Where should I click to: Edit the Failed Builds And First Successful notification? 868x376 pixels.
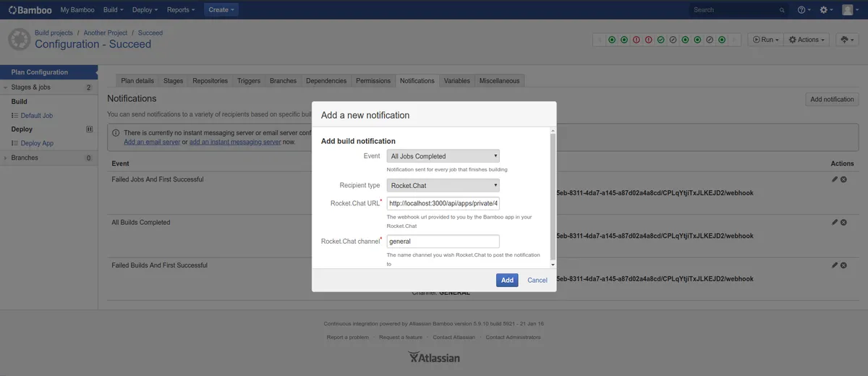tap(835, 265)
